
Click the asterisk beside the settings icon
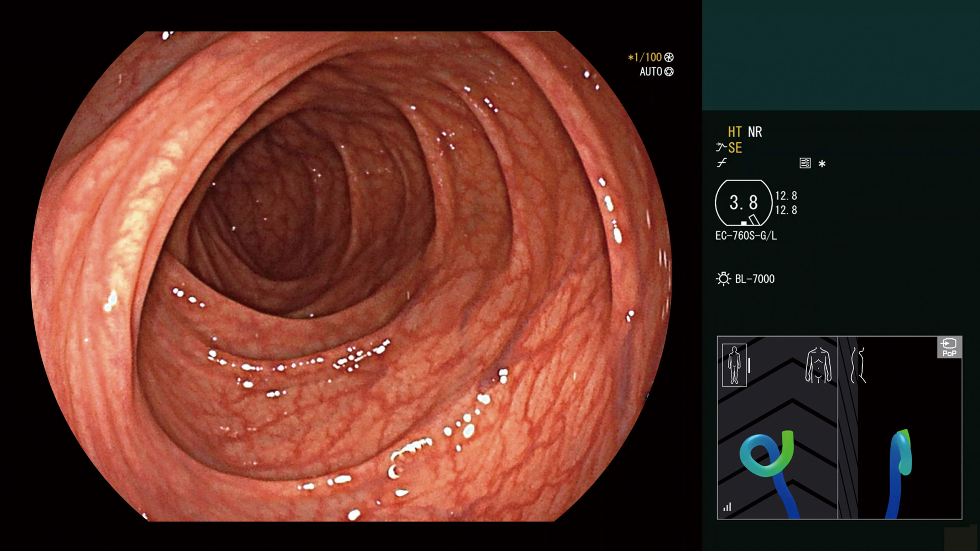pyautogui.click(x=822, y=164)
